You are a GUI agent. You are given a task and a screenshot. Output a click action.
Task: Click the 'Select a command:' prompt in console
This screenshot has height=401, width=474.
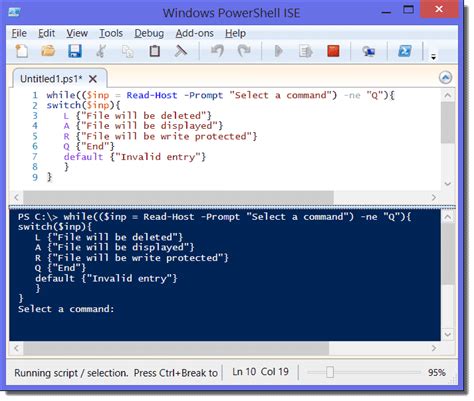tap(66, 309)
